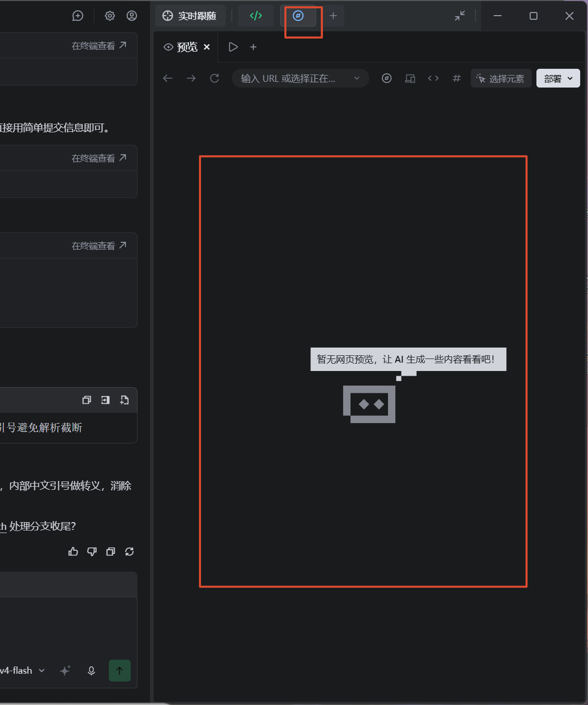Screen dimensions: 588x705
Task: Open settings via the gear icon
Action: [110, 16]
